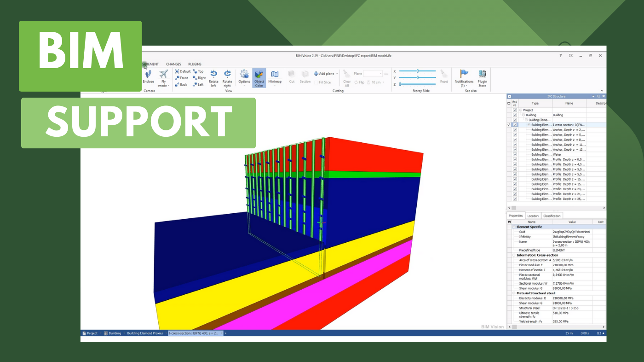Click the Add plane button
The width and height of the screenshot is (644, 362).
click(326, 74)
